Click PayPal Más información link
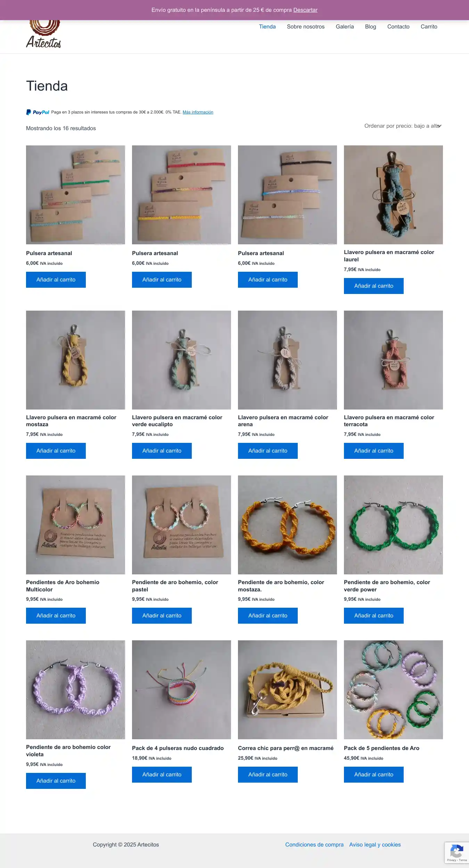The image size is (469, 868). point(198,112)
